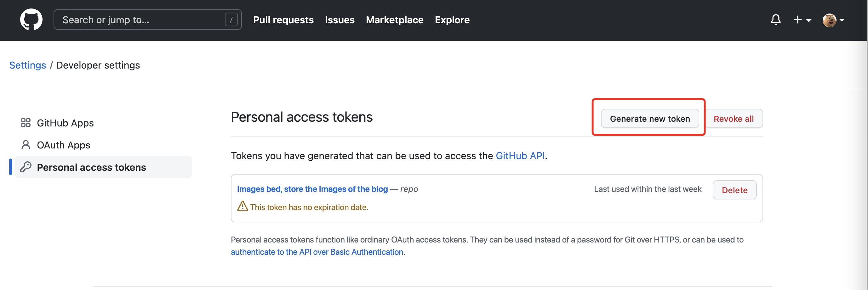868x290 pixels.
Task: Open the notifications bell
Action: click(x=776, y=20)
